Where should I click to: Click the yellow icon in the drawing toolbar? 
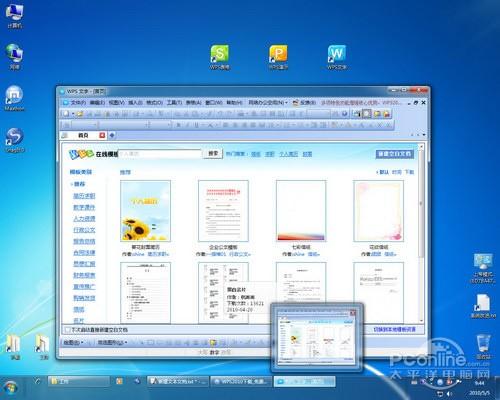213,342
